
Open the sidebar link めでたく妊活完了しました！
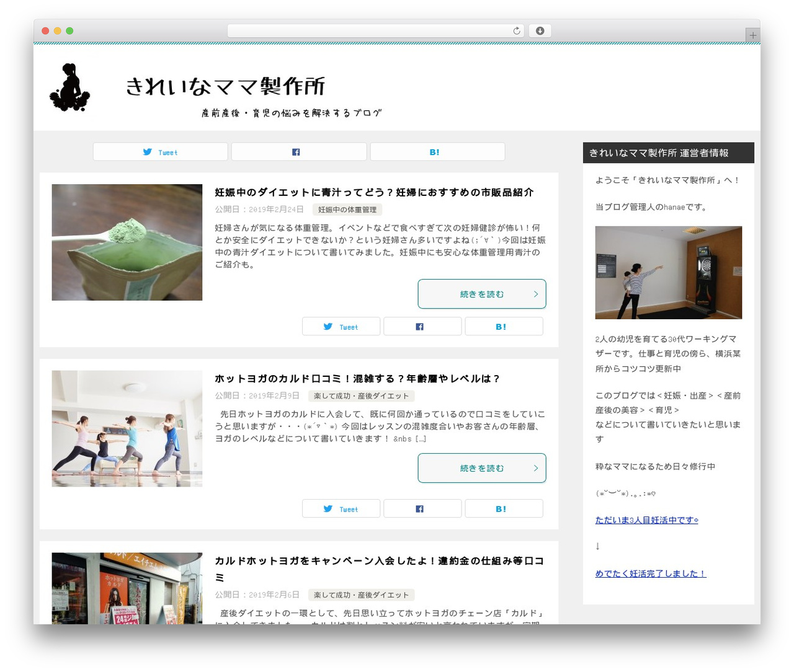point(651,573)
